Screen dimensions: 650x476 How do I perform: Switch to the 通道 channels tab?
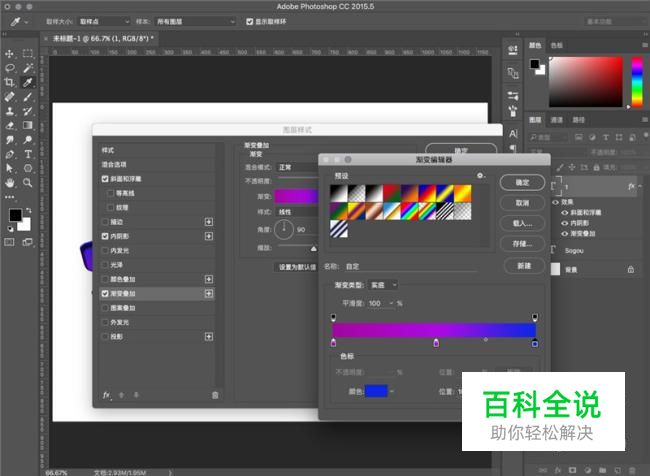(x=558, y=120)
